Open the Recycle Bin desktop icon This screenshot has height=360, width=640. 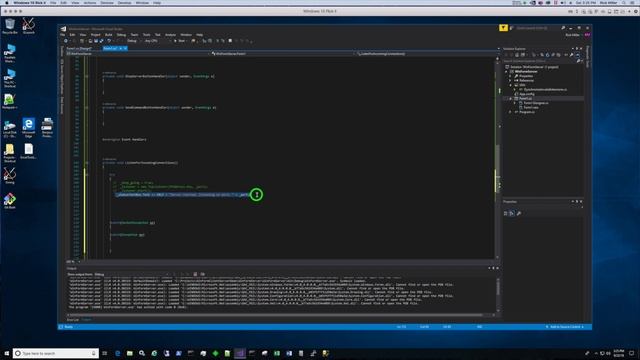pos(10,26)
